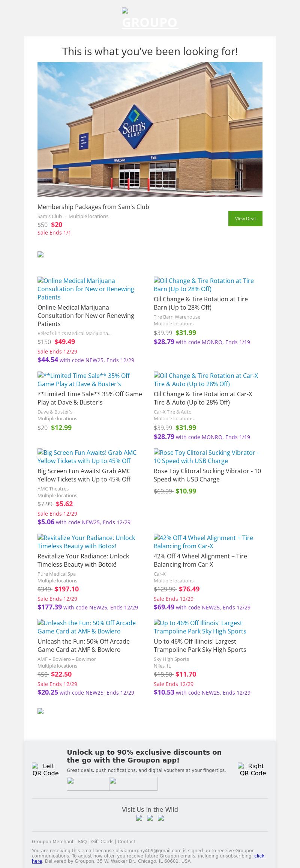Open the Tire Barn oil change image link
The image size is (300, 868).
tap(204, 285)
